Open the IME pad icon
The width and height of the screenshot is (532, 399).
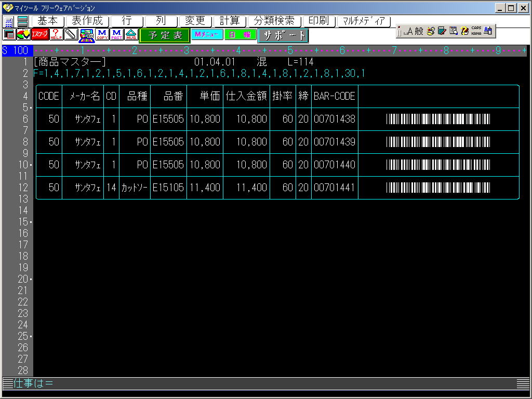(431, 31)
